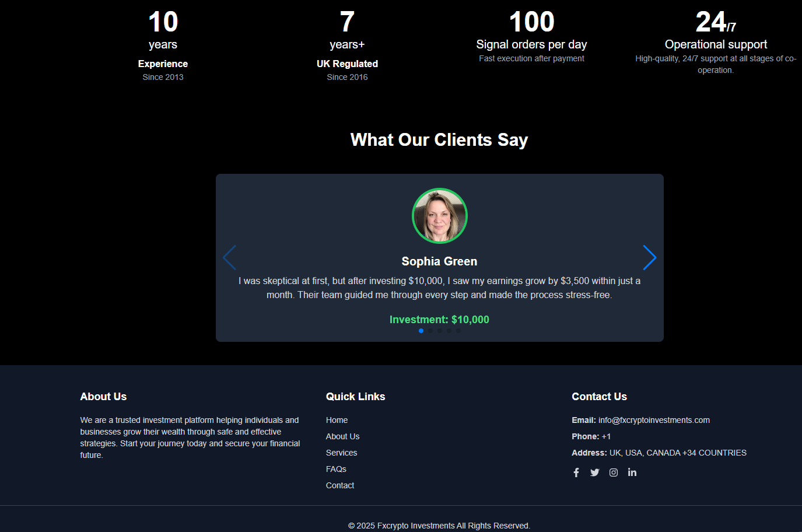This screenshot has width=802, height=532.
Task: Click the LinkedIn icon in Contact Us
Action: coord(632,473)
